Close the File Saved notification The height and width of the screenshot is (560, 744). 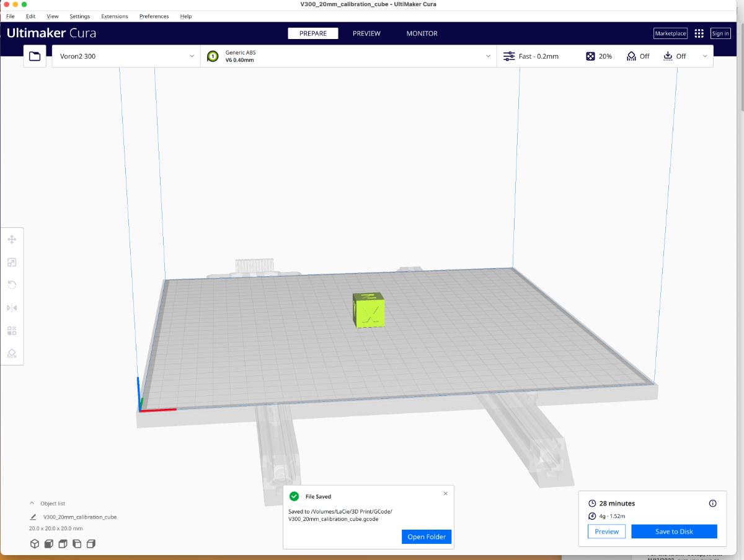tap(445, 494)
